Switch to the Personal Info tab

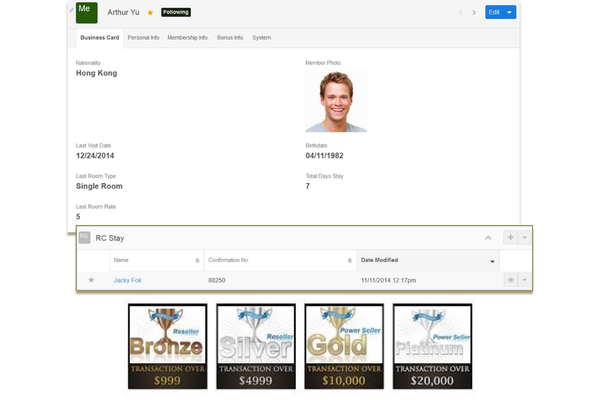click(143, 38)
